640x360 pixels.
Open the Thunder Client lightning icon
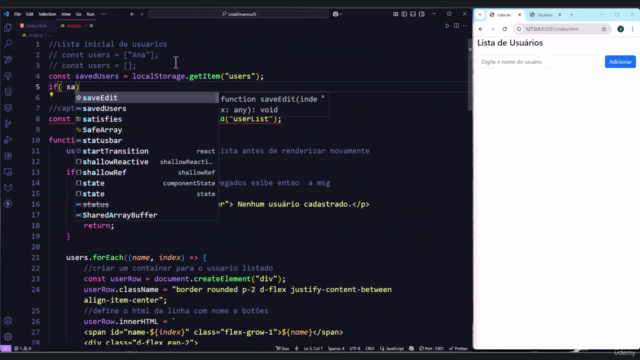tap(8, 204)
